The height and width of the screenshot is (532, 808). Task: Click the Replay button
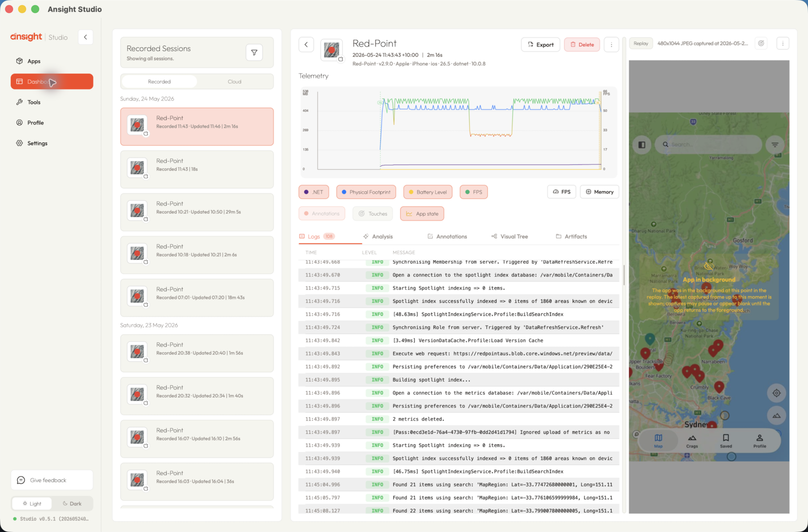641,44
